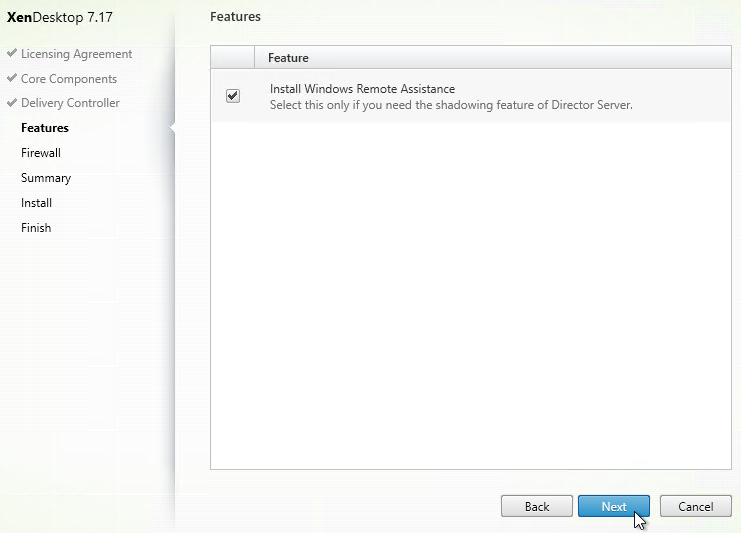
Task: Click the Licensing Agreement checkmark icon
Action: pyautogui.click(x=12, y=53)
